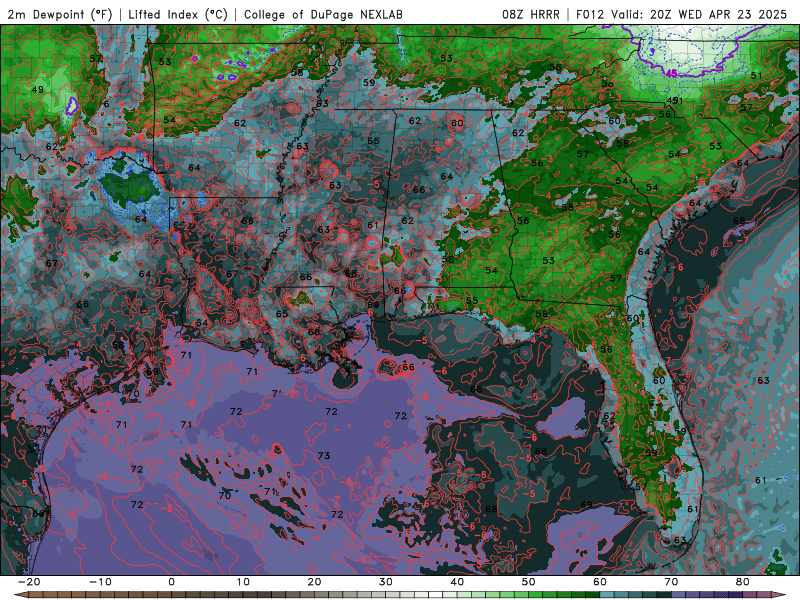
Task: Click the 80 tick label on color scale
Action: [x=743, y=582]
